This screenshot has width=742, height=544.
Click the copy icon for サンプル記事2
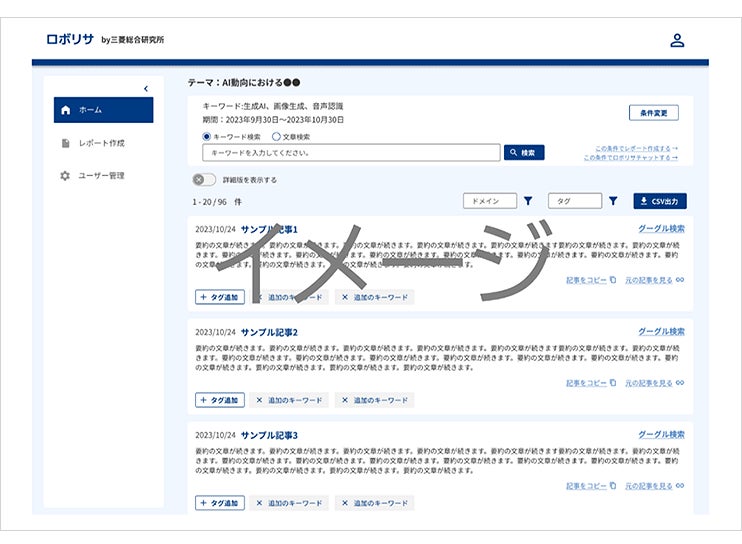(x=613, y=383)
